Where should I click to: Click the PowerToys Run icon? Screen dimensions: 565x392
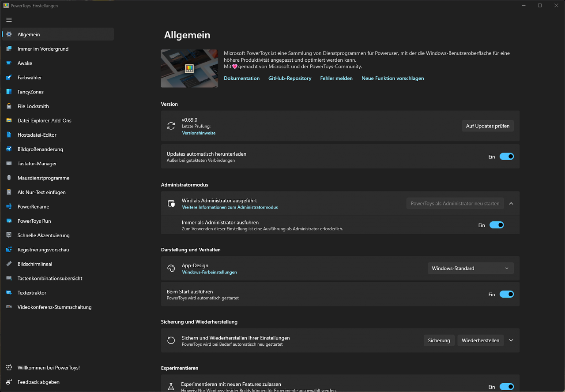(9, 221)
